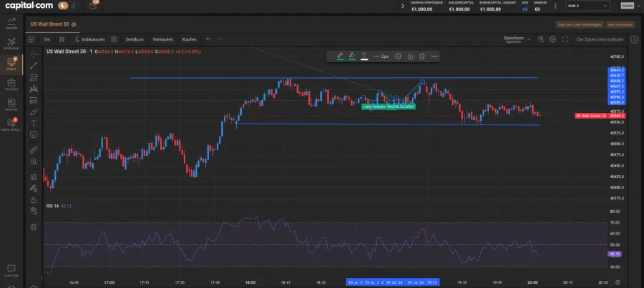Delete selected drawing from floating toolbar
This screenshot has width=644, height=288.
(421, 56)
